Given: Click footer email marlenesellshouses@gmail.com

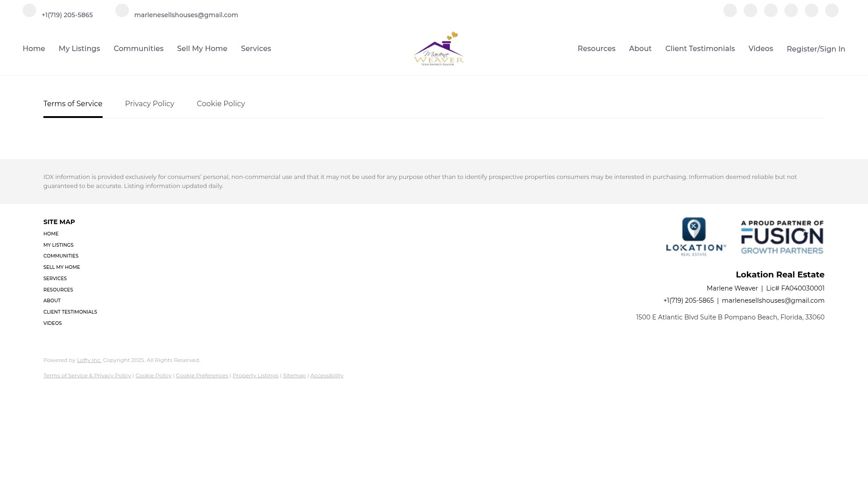Looking at the screenshot, I should coord(773,300).
